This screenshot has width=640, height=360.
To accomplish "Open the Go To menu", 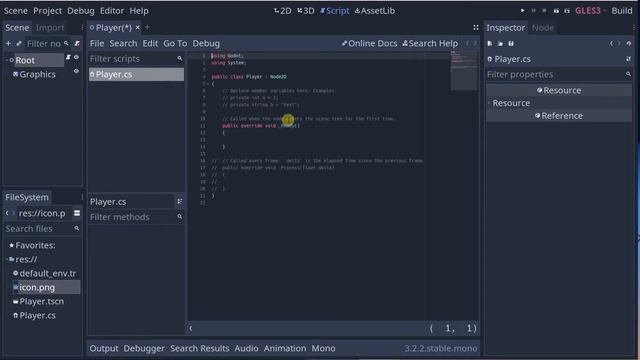I will 175,43.
